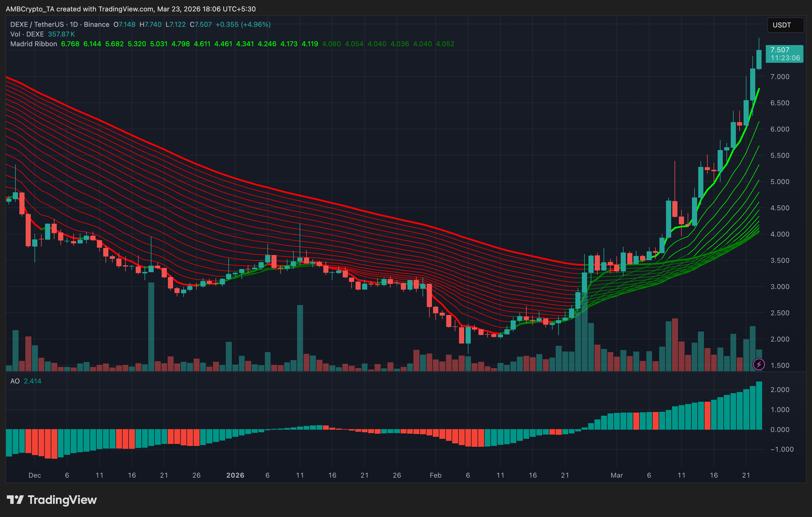Click the purple lightning bolt icon

click(759, 364)
